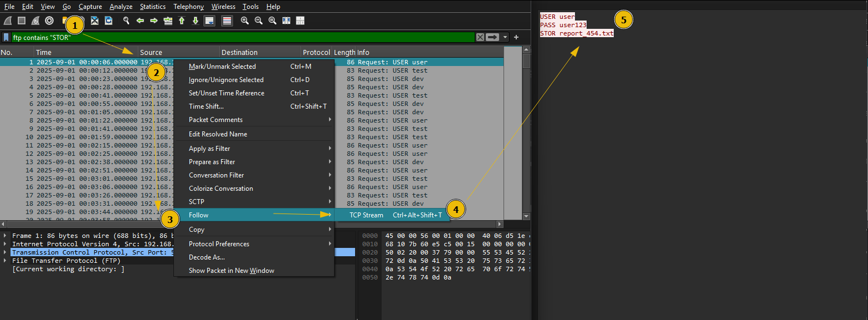The height and width of the screenshot is (320, 868).
Task: Open capture options gear icon
Action: click(x=49, y=21)
